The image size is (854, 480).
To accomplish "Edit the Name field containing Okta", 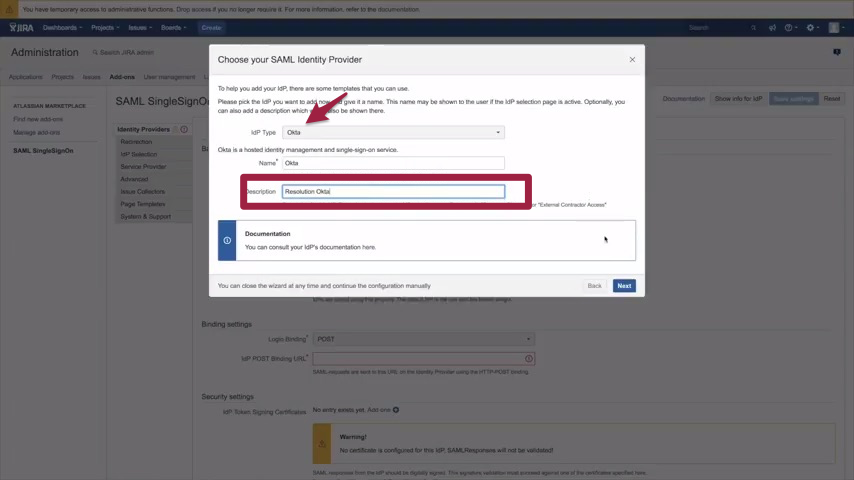I will (393, 163).
